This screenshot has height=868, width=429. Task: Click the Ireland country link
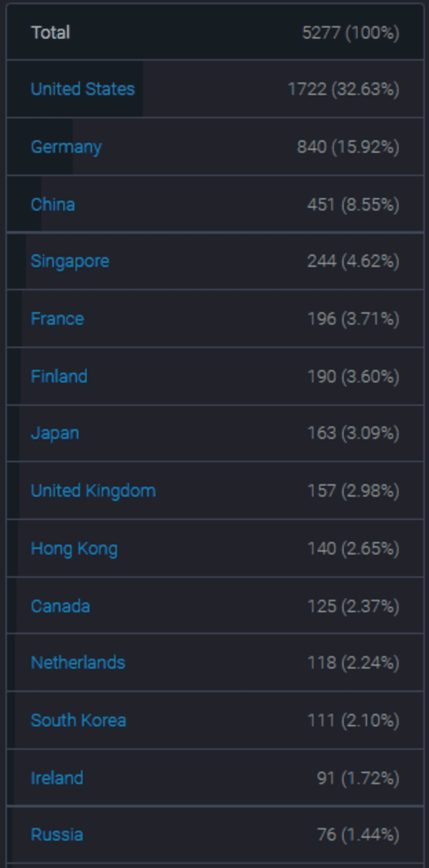point(56,778)
